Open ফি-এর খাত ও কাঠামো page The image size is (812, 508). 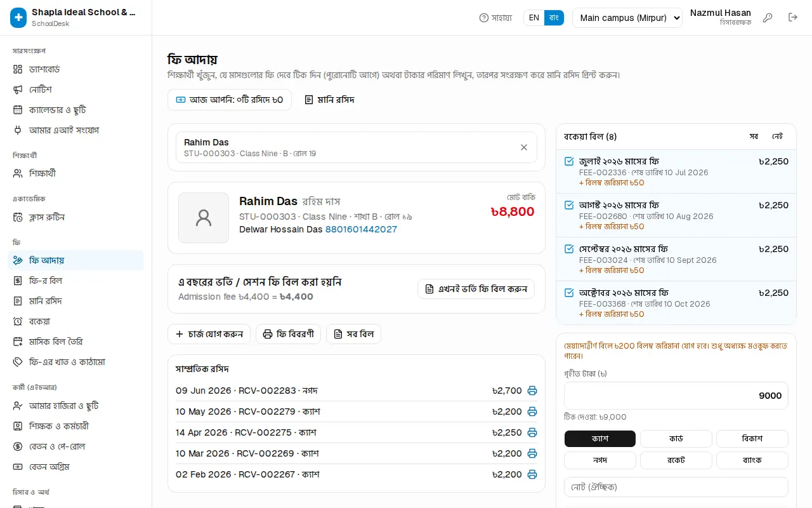pos(75,362)
